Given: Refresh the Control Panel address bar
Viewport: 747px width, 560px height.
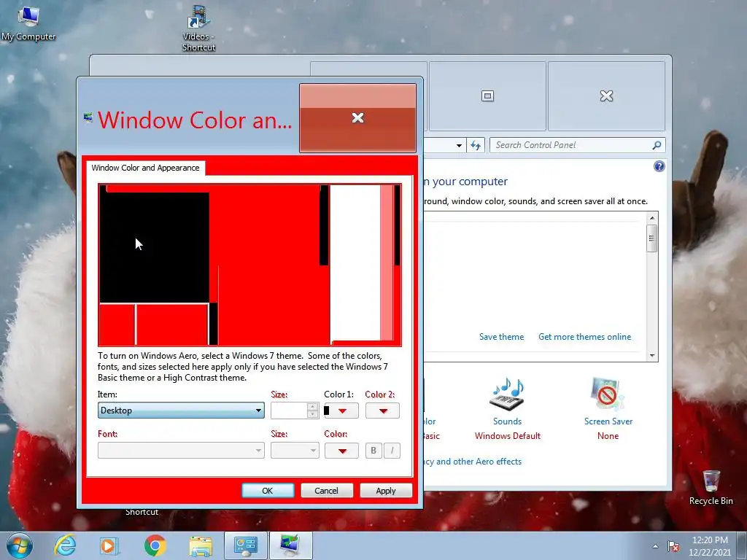Looking at the screenshot, I should 476,145.
